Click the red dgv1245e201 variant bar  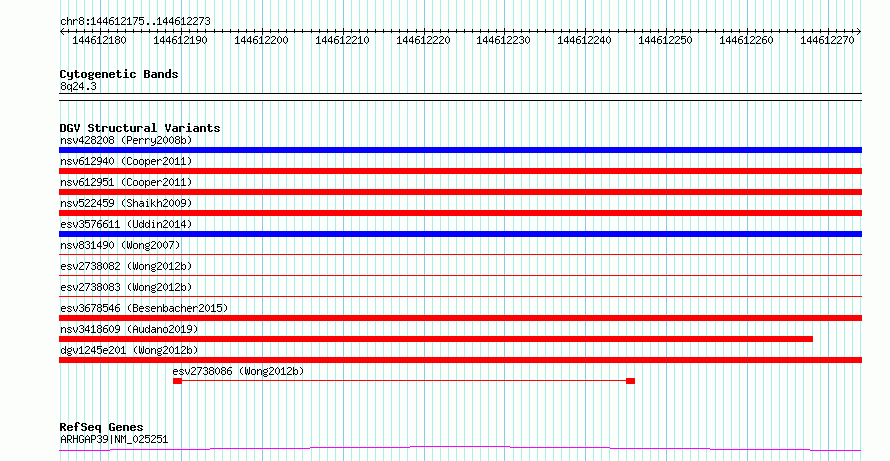tap(460, 361)
